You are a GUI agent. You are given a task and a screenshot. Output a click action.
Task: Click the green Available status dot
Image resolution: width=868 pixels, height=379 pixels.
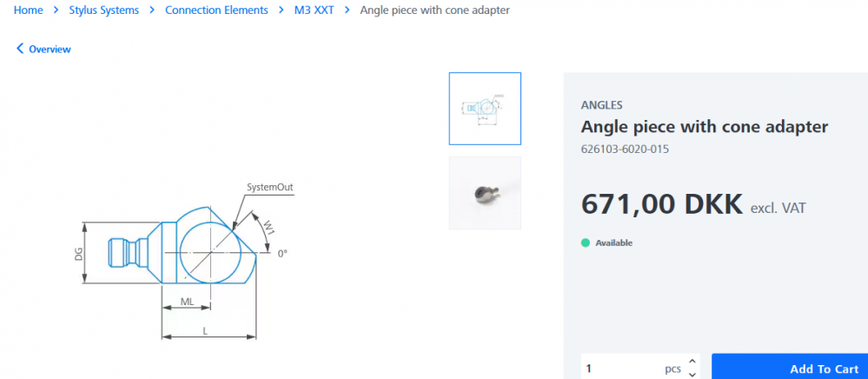[586, 243]
